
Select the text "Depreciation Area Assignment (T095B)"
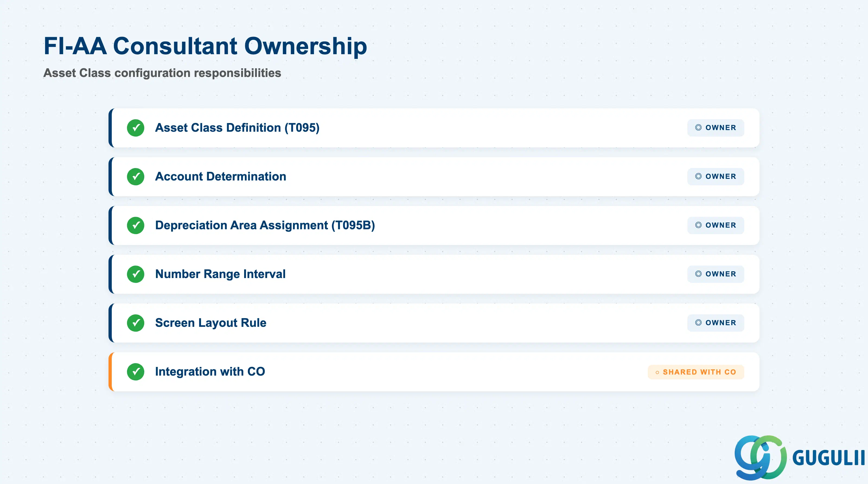click(x=265, y=225)
